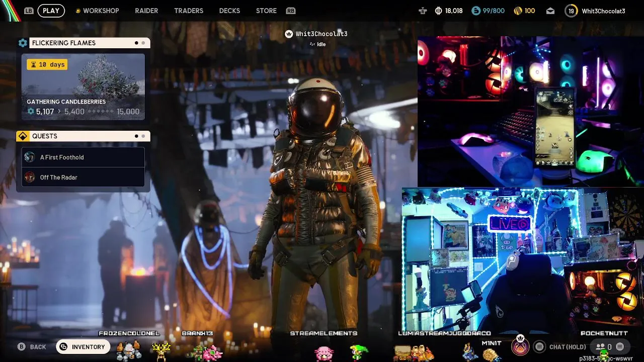Select first page dot in Quests header
Image resolution: width=644 pixels, height=362 pixels.
click(136, 136)
